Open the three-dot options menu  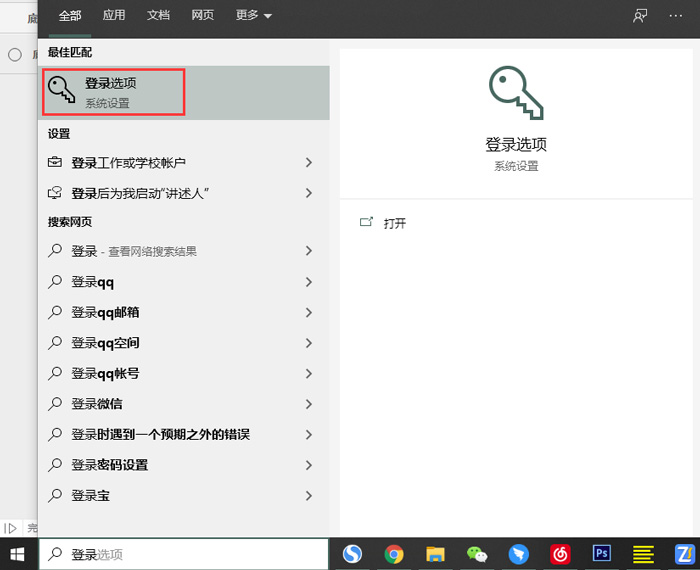point(675,16)
